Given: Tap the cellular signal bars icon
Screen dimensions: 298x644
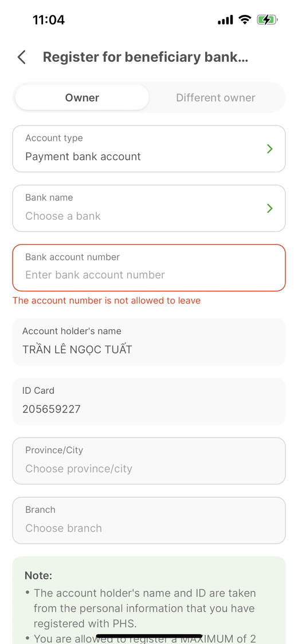Looking at the screenshot, I should pyautogui.click(x=225, y=19).
